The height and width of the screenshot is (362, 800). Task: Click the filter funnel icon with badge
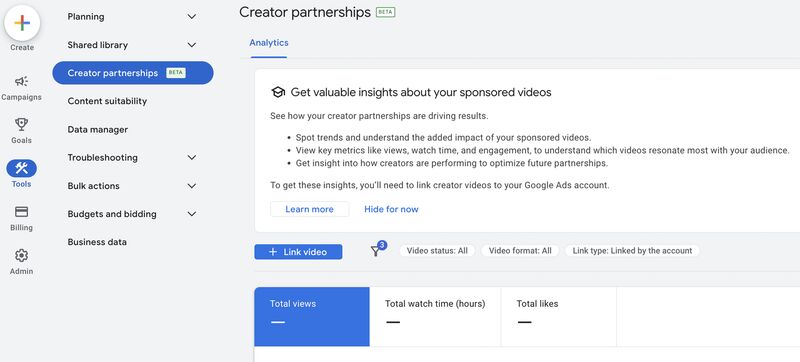378,250
